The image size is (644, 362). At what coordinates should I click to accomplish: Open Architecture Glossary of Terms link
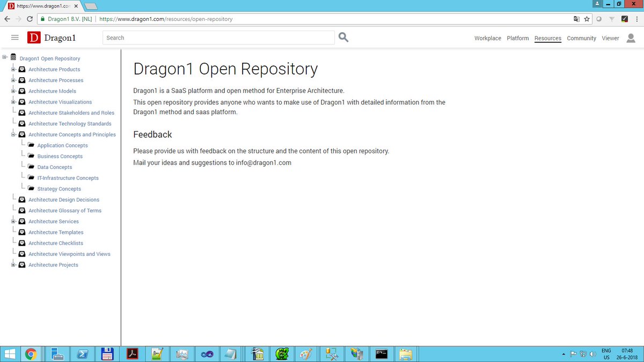(x=65, y=210)
